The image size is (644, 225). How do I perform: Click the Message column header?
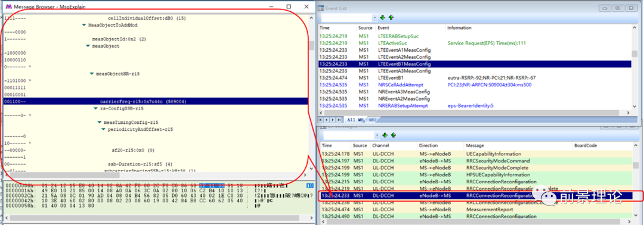point(518,145)
